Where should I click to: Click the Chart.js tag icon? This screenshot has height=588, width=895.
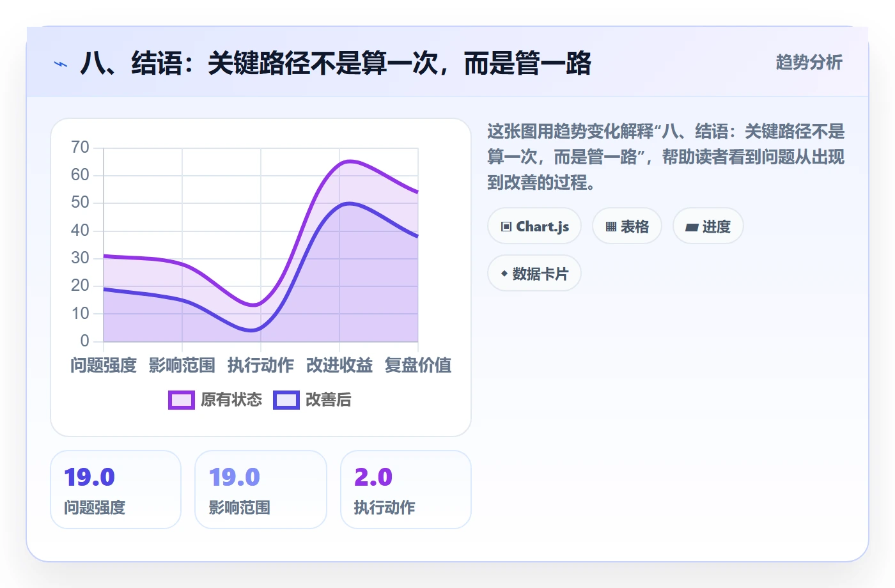click(x=506, y=226)
